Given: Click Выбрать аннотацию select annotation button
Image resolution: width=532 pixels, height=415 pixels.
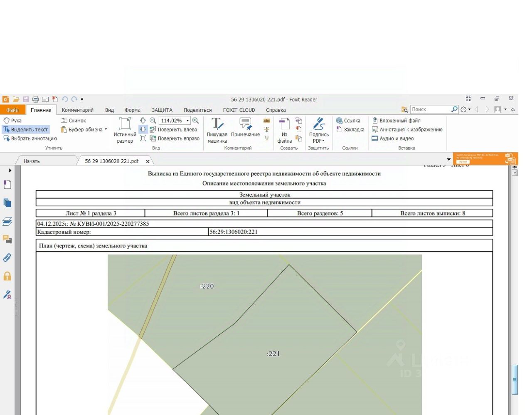Looking at the screenshot, I should pos(30,138).
